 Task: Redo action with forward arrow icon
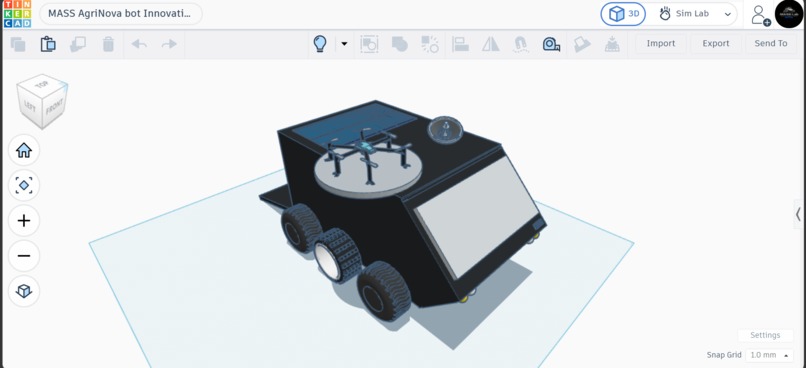point(169,44)
